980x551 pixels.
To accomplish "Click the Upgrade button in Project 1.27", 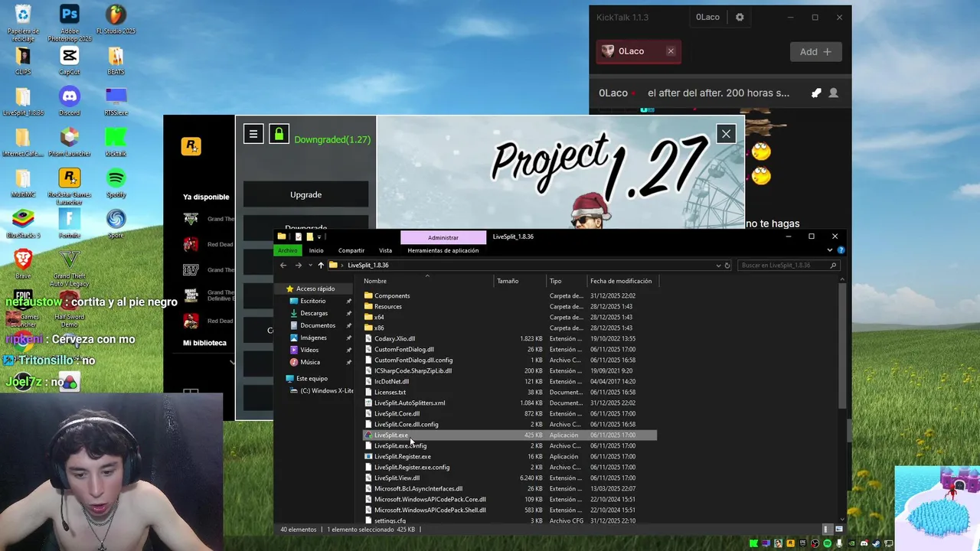I will point(305,194).
